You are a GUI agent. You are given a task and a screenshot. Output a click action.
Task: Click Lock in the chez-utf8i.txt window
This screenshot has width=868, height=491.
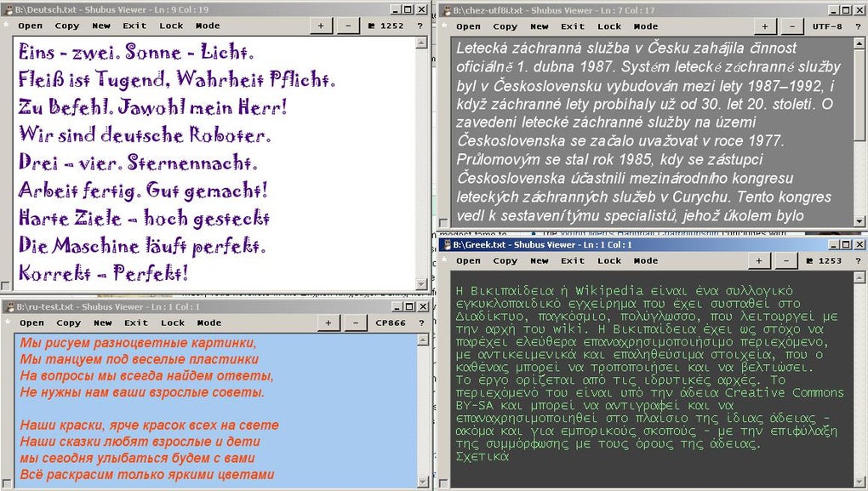[609, 26]
